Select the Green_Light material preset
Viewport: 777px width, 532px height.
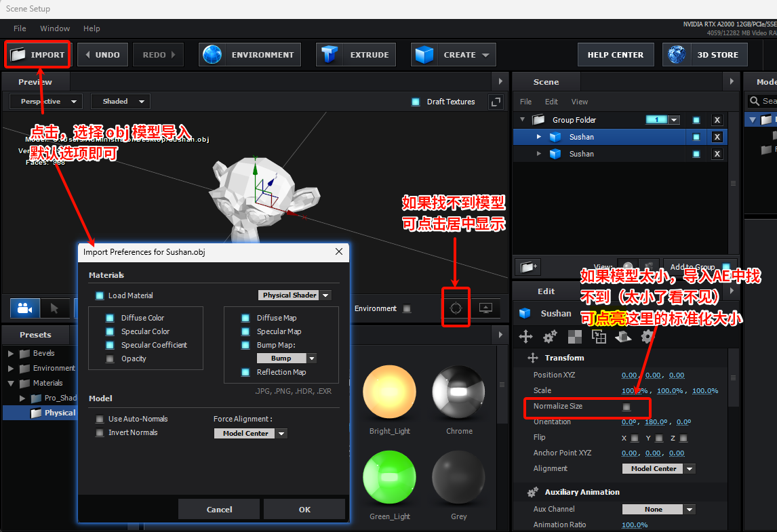click(x=389, y=478)
